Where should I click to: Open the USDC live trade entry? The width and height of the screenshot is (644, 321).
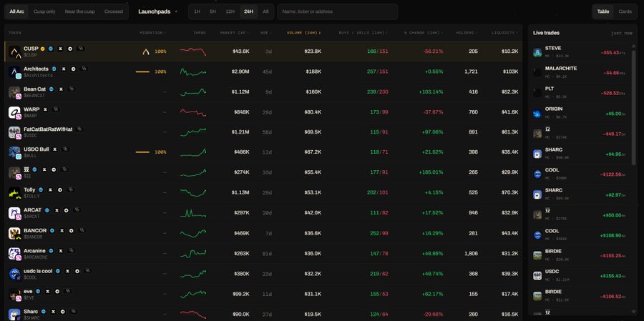click(580, 275)
